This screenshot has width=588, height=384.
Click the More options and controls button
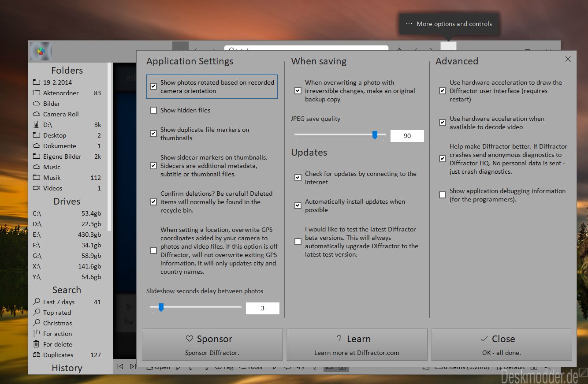448,46
